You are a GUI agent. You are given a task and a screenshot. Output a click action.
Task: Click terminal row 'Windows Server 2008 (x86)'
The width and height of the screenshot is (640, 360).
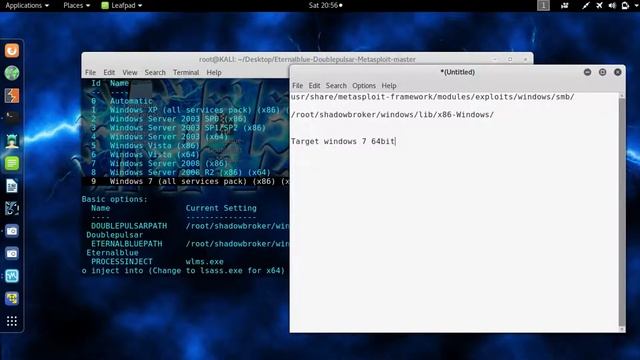pos(160,164)
